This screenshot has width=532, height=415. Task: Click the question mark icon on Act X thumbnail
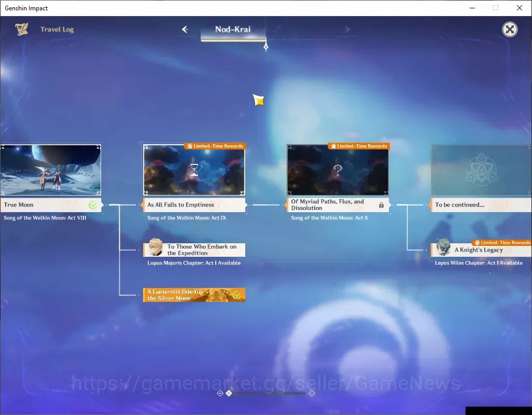(338, 170)
